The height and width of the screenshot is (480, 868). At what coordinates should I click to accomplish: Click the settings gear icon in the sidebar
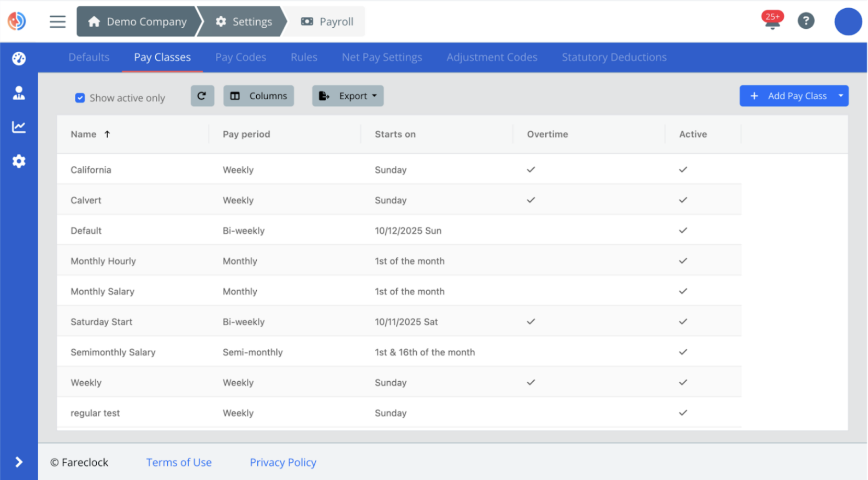coord(19,161)
